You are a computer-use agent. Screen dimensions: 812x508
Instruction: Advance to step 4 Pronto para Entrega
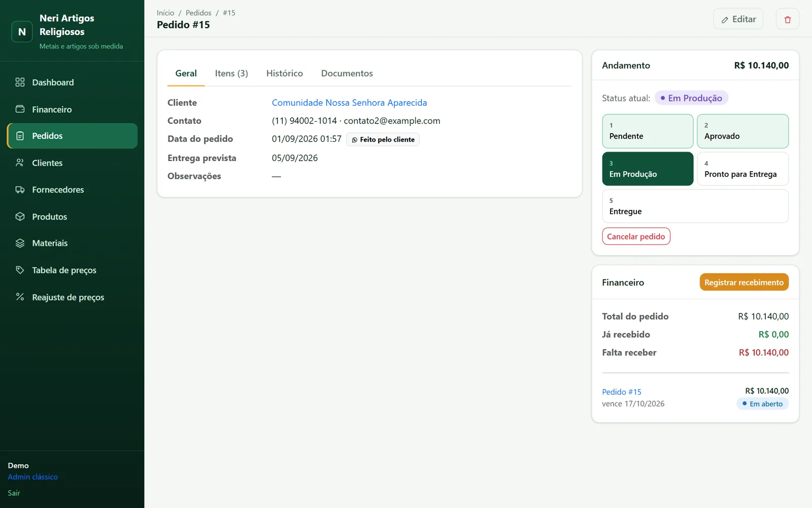742,169
